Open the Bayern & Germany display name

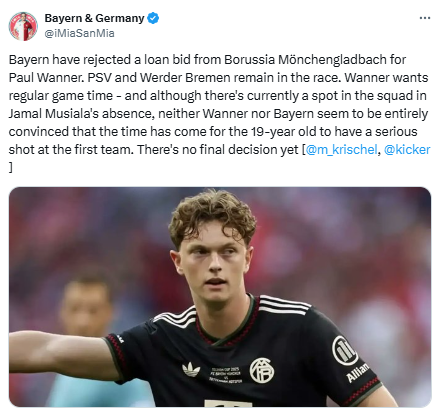coord(94,18)
